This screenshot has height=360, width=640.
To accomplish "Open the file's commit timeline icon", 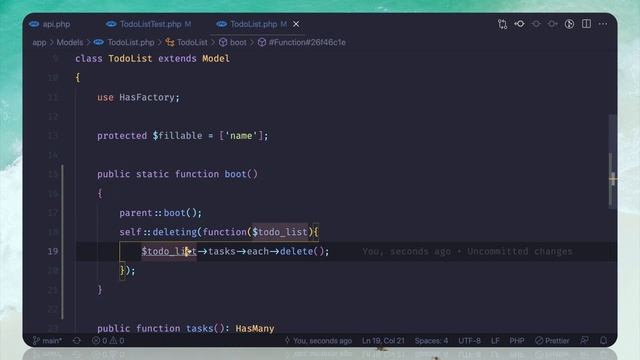I will pyautogui.click(x=519, y=24).
